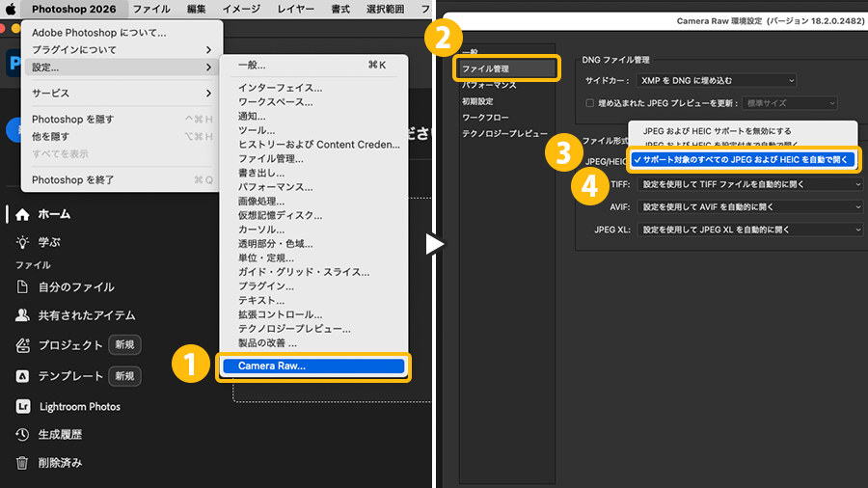Image resolution: width=868 pixels, height=488 pixels.
Task: Select ファイル管理... in settings submenu
Action: coord(313,159)
